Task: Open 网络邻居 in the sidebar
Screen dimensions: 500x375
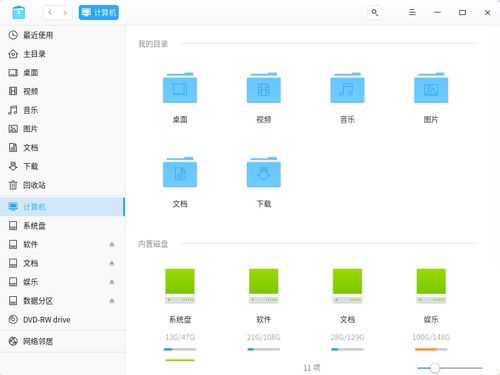Action: (62, 341)
